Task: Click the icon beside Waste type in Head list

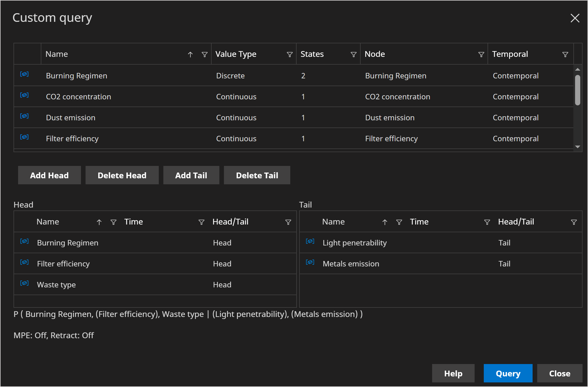Action: [x=24, y=283]
